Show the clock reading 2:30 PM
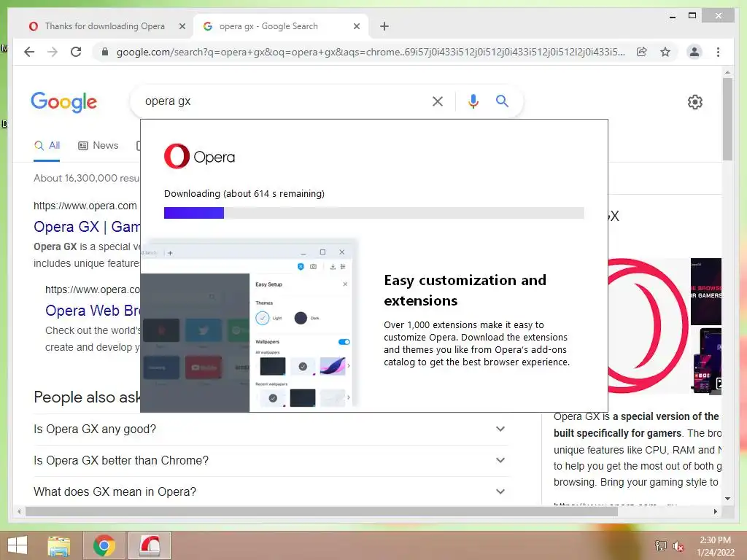 715,540
